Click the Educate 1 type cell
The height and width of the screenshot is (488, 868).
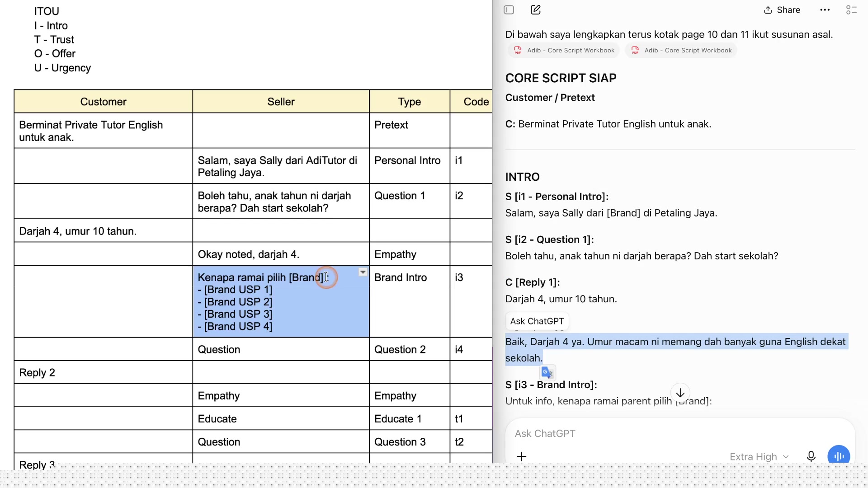(410, 419)
